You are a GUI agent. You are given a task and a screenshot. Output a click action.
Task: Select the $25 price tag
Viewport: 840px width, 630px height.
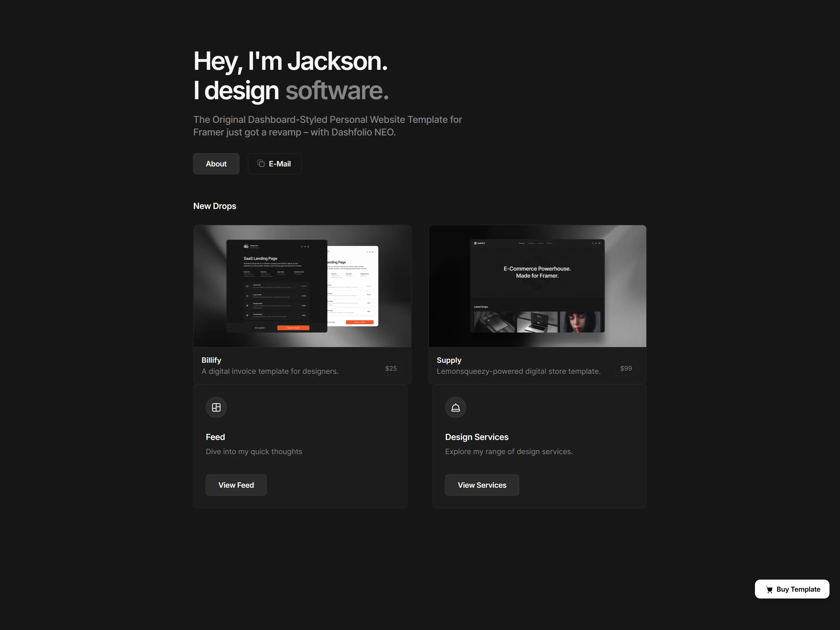pyautogui.click(x=391, y=368)
